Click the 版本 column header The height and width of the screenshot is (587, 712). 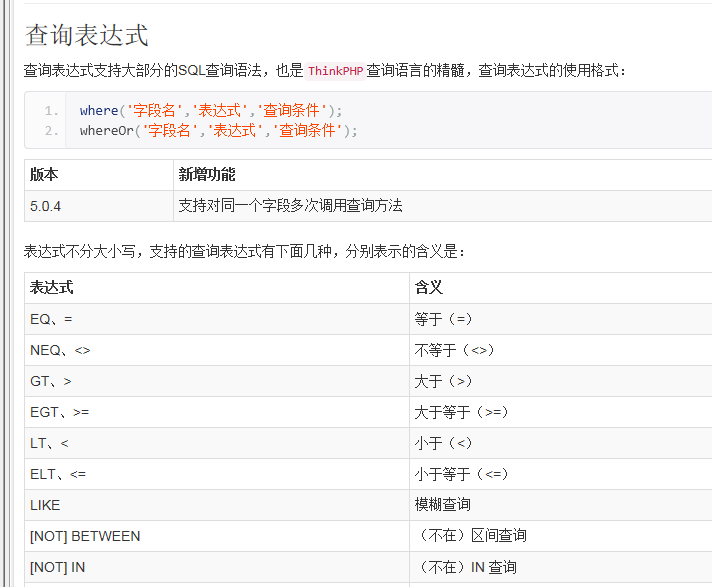coord(44,175)
